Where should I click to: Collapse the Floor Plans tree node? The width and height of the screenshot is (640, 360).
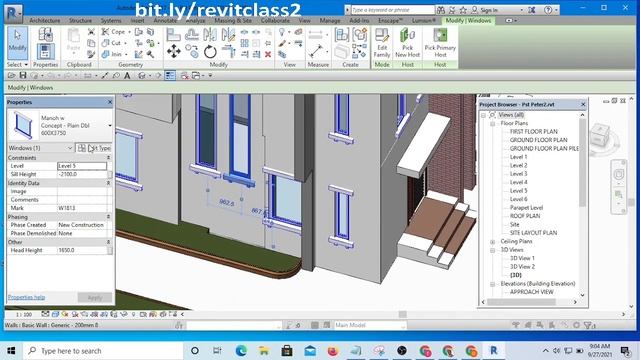pyautogui.click(x=492, y=123)
